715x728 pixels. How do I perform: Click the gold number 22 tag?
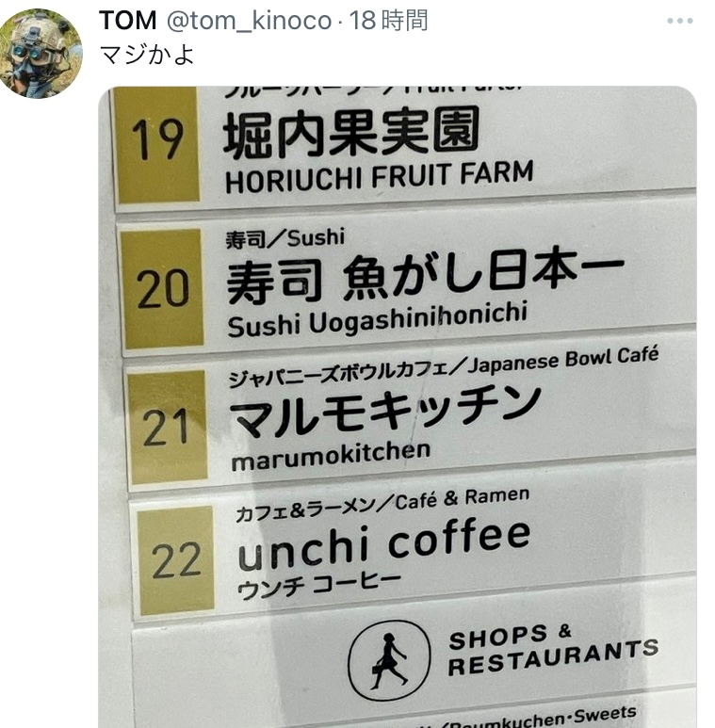click(175, 560)
